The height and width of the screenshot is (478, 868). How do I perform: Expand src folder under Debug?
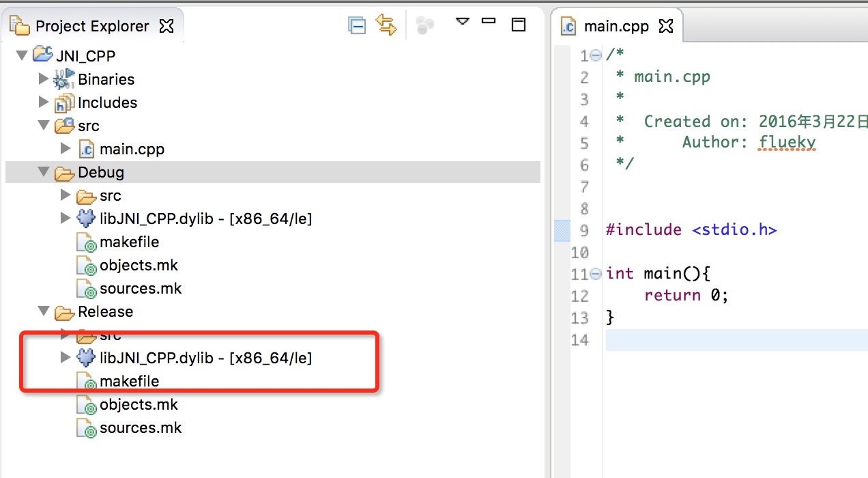tap(66, 195)
